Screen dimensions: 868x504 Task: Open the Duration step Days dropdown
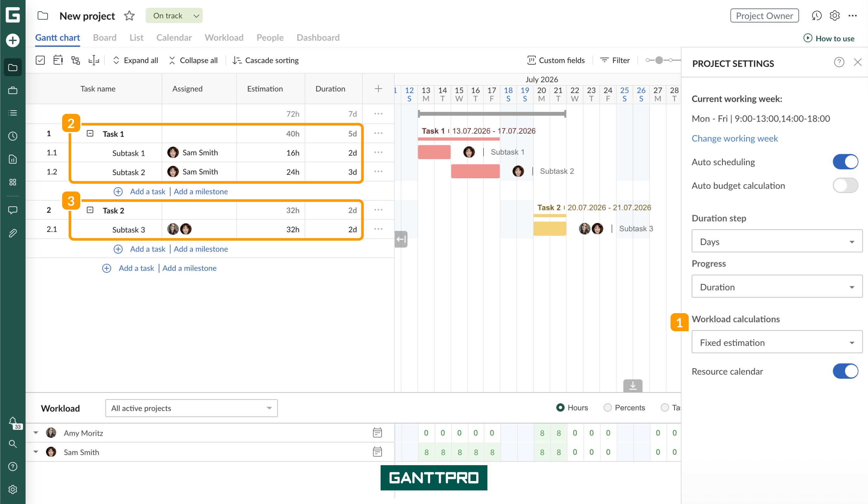coord(777,241)
